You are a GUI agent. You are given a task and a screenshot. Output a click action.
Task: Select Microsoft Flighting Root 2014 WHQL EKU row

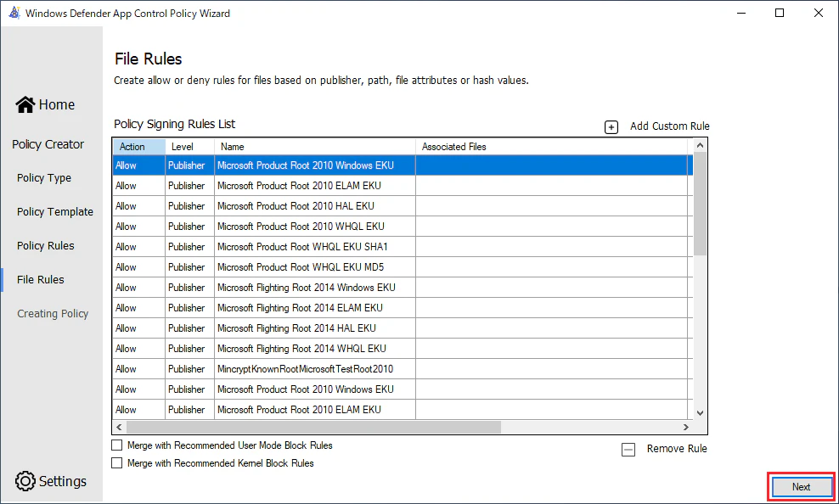pos(403,348)
